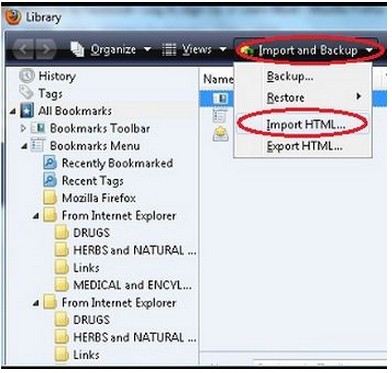The image size is (392, 373).
Task: Expand the Bookmarks Toolbar tree node
Action: pyautogui.click(x=23, y=128)
